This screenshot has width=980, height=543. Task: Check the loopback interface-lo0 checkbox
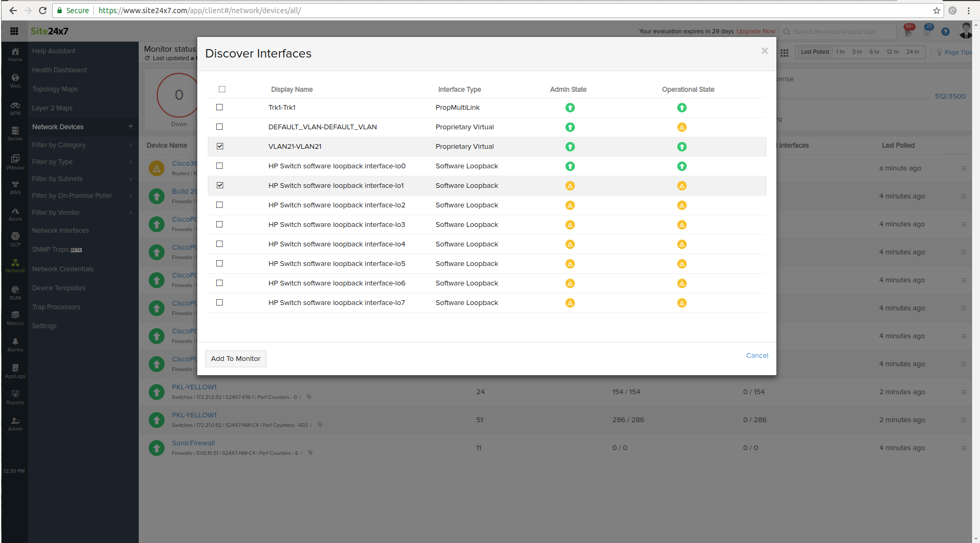[219, 166]
